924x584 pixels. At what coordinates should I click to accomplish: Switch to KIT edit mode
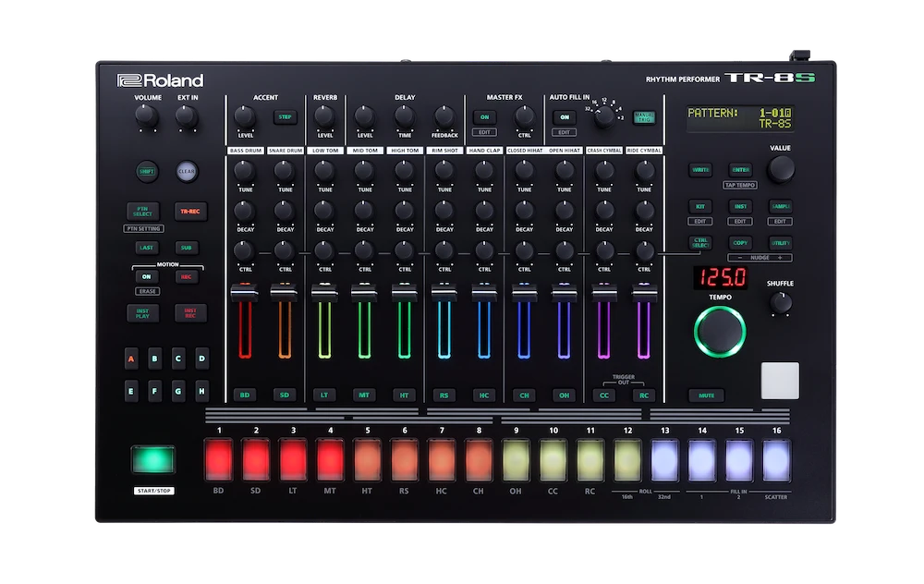point(700,205)
